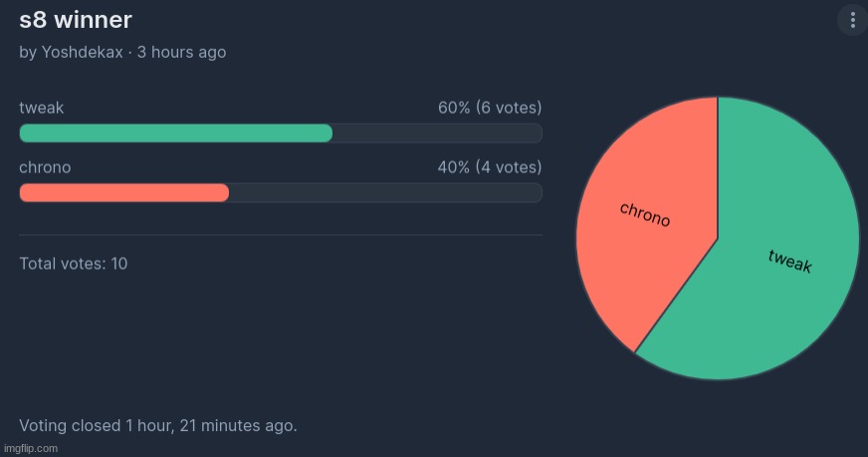The height and width of the screenshot is (457, 868).
Task: Click the 60% (6 votes) text
Action: pos(490,108)
